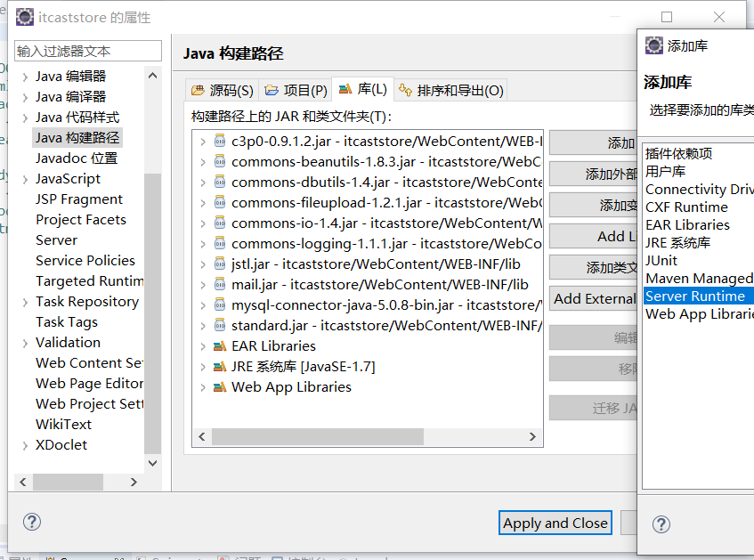754x560 pixels.
Task: Expand the Java 编辑器 tree node
Action: pyautogui.click(x=25, y=77)
